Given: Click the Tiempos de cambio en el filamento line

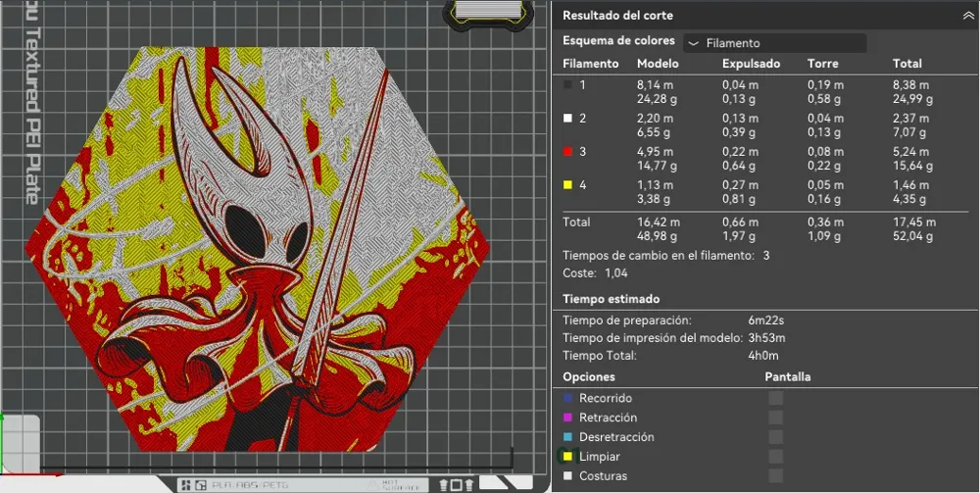Looking at the screenshot, I should (666, 256).
